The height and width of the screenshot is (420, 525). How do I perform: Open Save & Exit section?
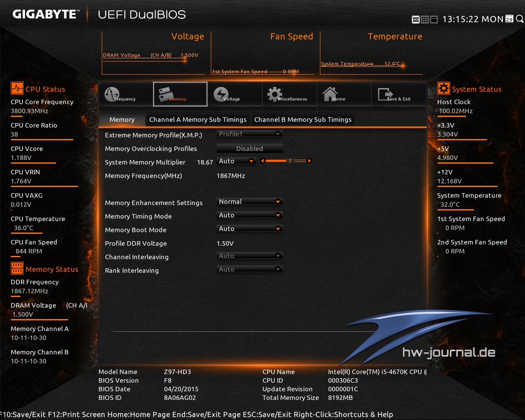[398, 94]
